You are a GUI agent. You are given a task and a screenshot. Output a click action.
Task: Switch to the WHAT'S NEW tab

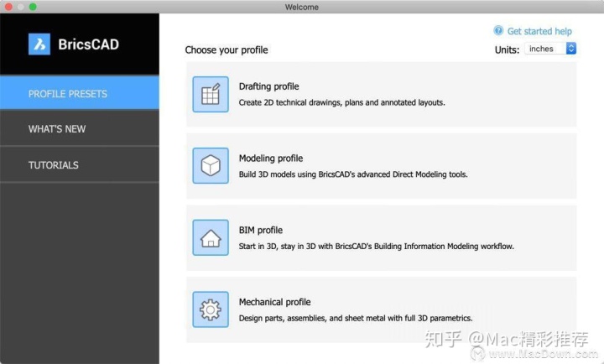(x=80, y=128)
